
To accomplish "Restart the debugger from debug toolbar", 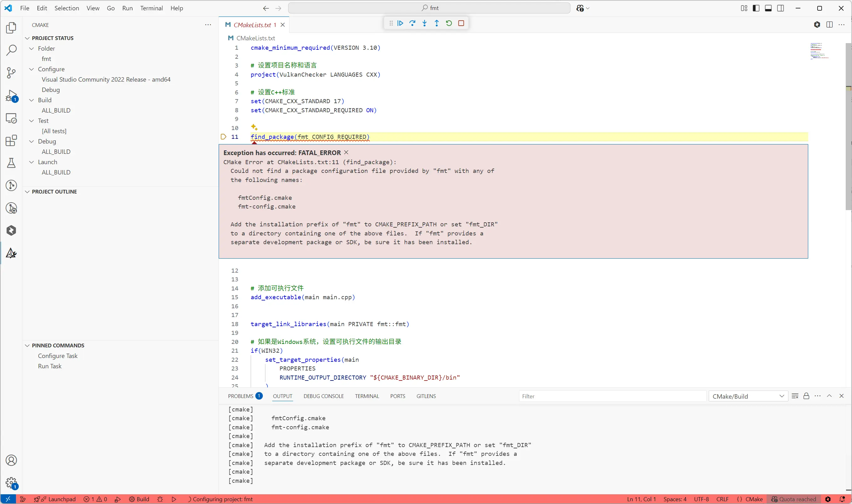I will coord(449,23).
